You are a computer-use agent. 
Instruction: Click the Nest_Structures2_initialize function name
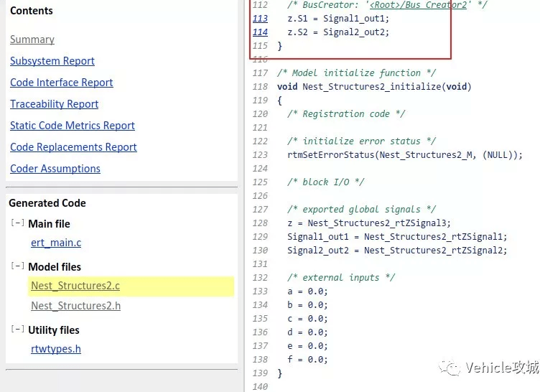tap(371, 86)
